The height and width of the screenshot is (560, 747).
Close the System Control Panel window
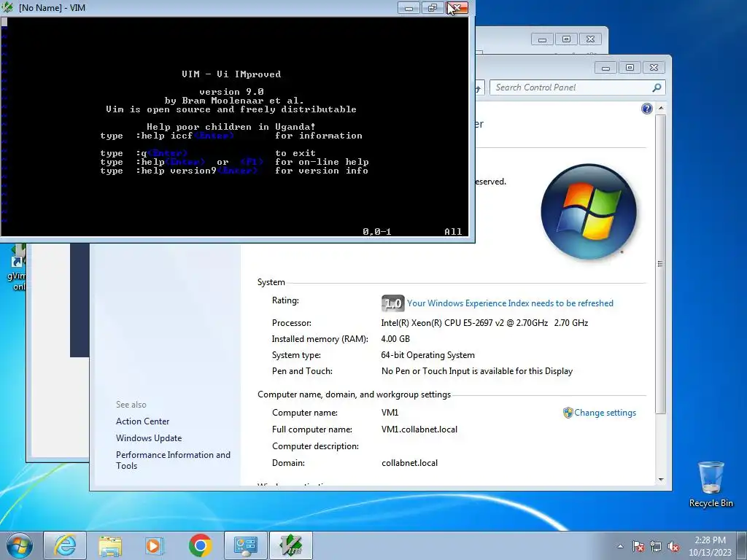tap(654, 68)
